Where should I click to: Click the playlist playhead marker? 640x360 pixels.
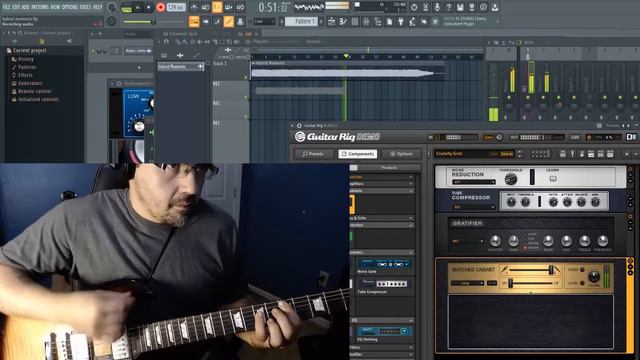(346, 56)
